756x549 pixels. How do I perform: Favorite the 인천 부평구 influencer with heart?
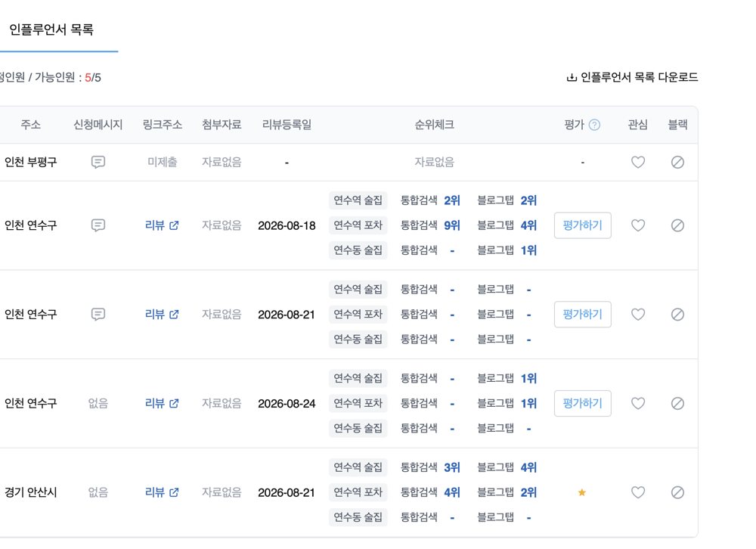click(x=638, y=162)
